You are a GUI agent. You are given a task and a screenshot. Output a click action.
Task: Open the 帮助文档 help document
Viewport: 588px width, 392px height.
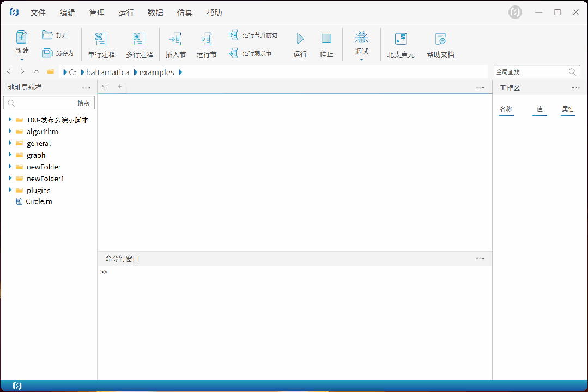pyautogui.click(x=440, y=39)
